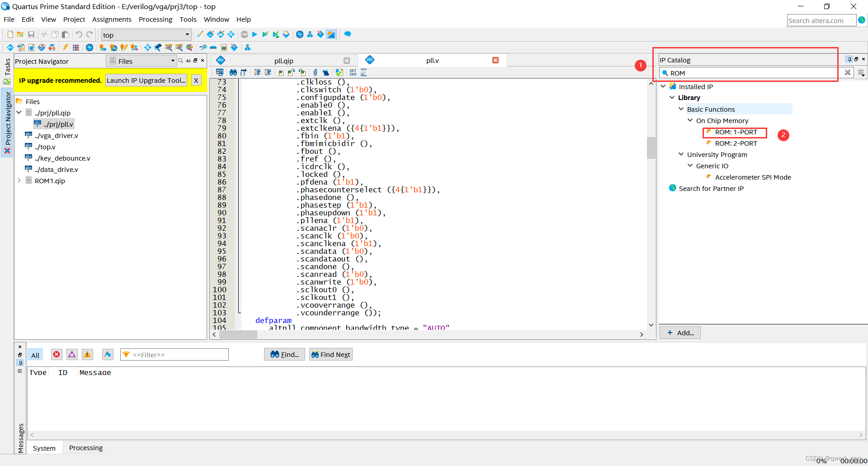Toggle line numbers 267/268 icon
The width and height of the screenshot is (868, 466).
[x=353, y=72]
